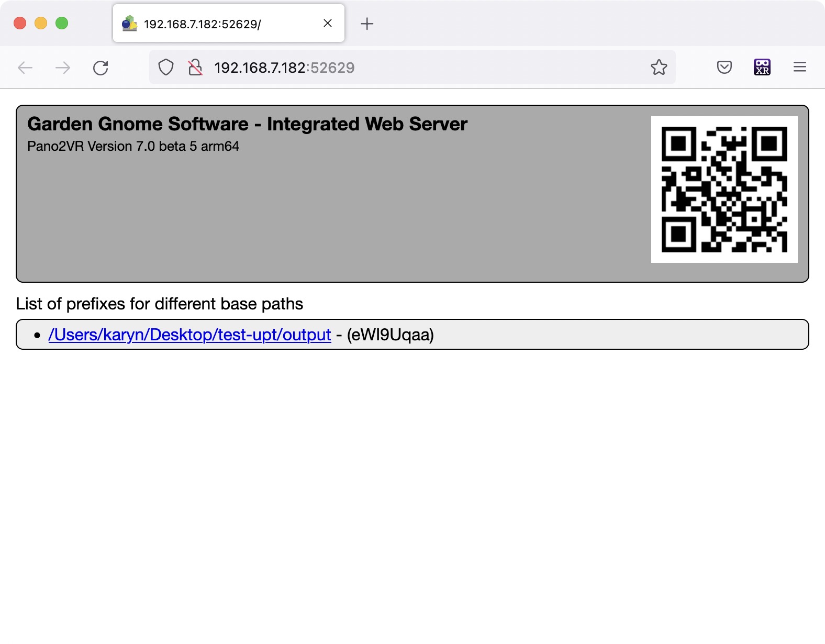Bookmark this page with the star
Viewport: 825px width, 644px height.
pyautogui.click(x=659, y=68)
